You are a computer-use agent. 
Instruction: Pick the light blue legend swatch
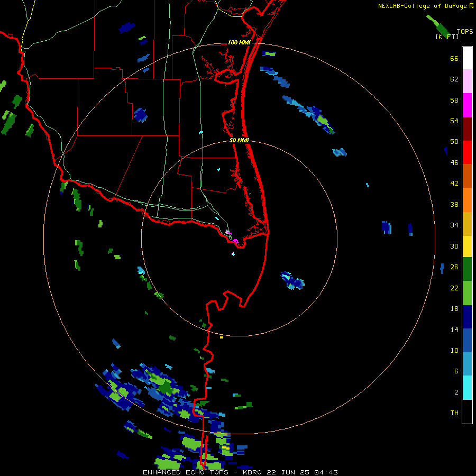(467, 364)
